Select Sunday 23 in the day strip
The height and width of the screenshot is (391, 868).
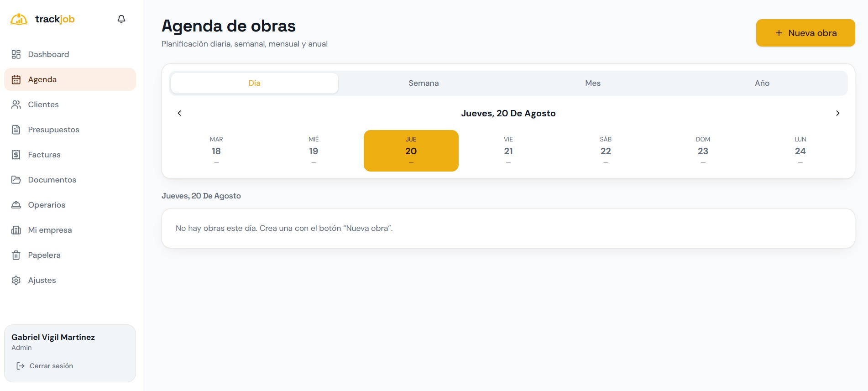pos(703,151)
